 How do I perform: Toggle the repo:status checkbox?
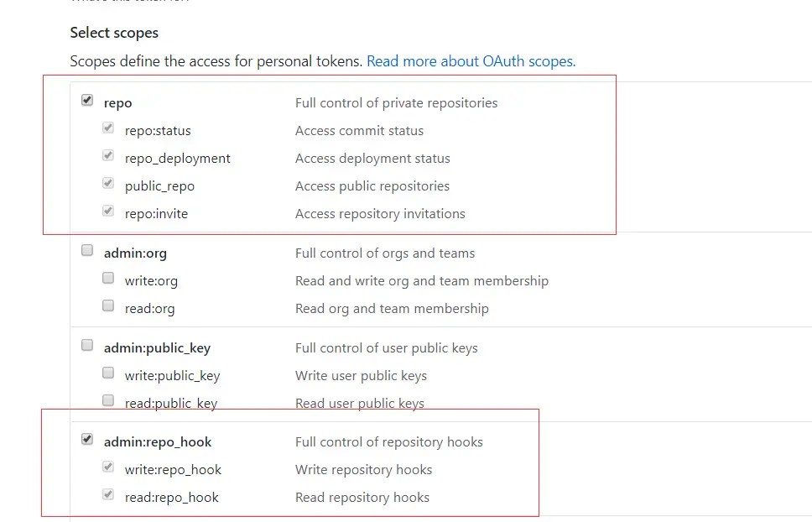tap(108, 129)
